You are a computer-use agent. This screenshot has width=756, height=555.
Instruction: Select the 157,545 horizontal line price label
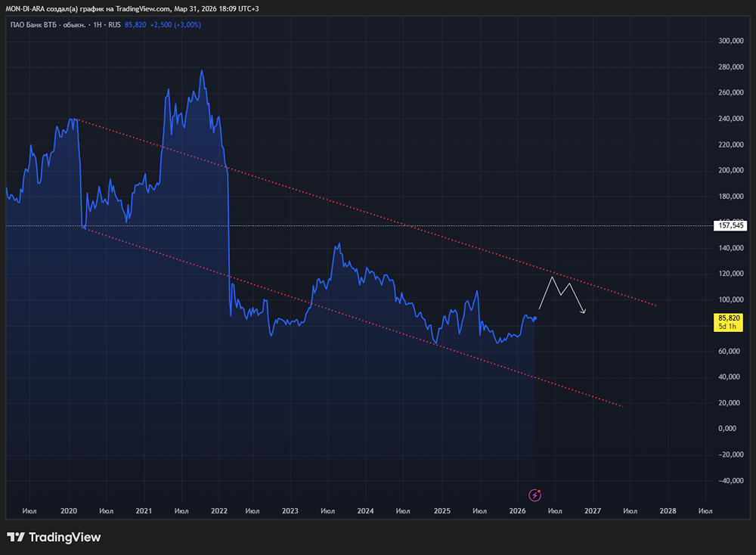coord(731,225)
